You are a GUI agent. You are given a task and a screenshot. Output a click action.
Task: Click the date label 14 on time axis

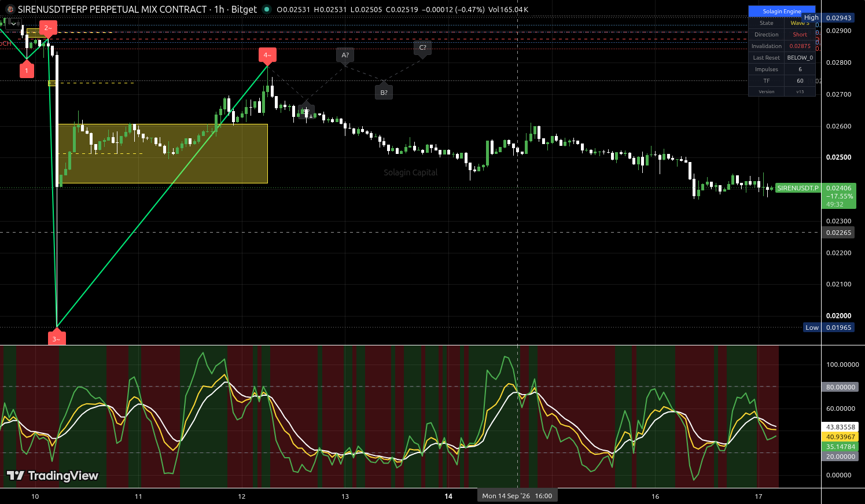[448, 496]
